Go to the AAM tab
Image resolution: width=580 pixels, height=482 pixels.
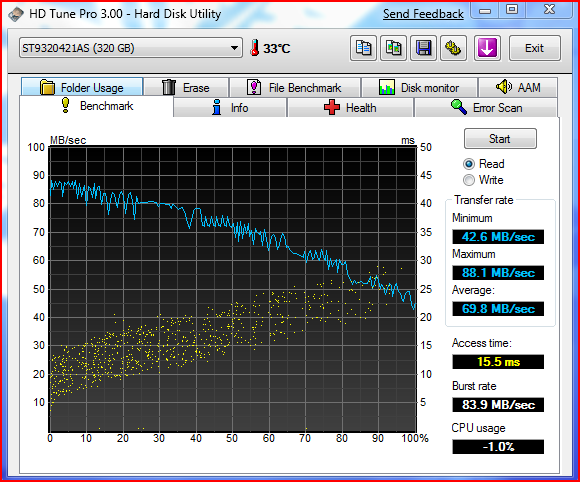click(517, 88)
